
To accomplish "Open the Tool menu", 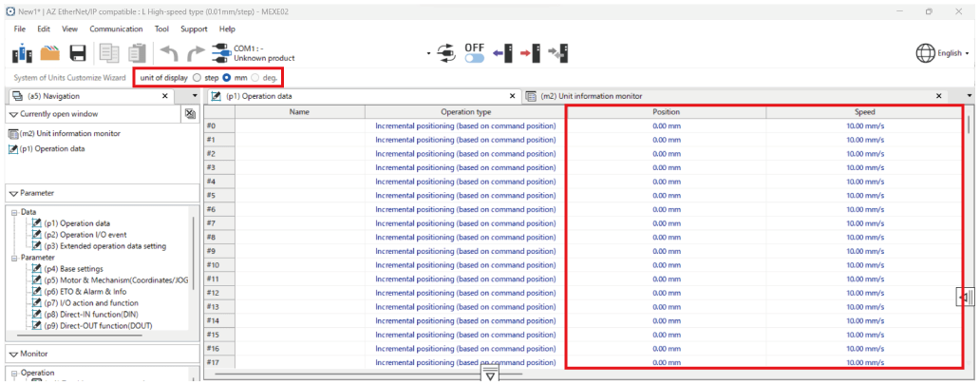I will tap(161, 29).
